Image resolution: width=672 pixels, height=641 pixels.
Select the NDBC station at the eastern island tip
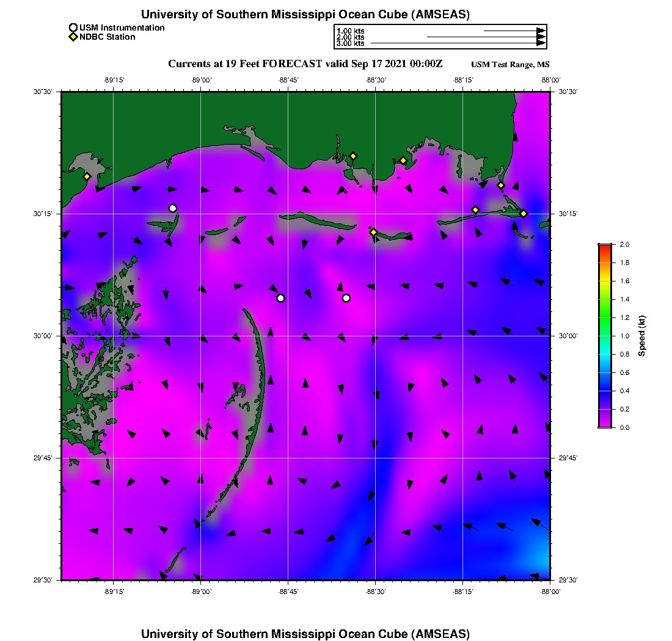click(x=524, y=214)
